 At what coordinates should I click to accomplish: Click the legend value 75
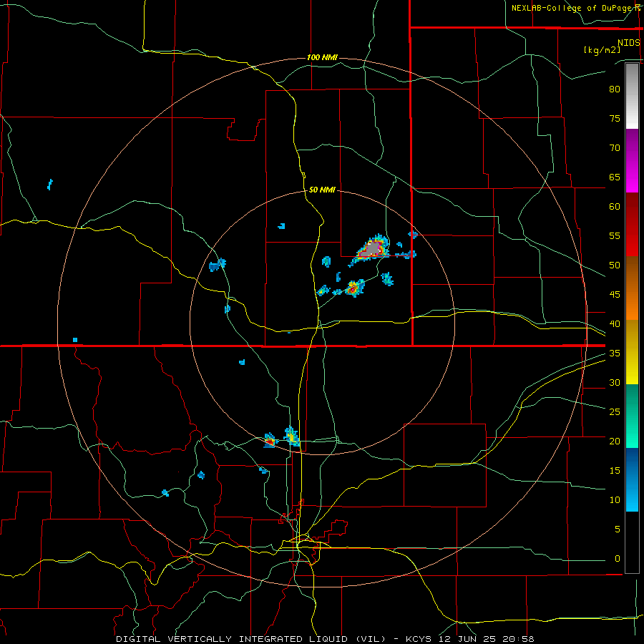click(615, 118)
